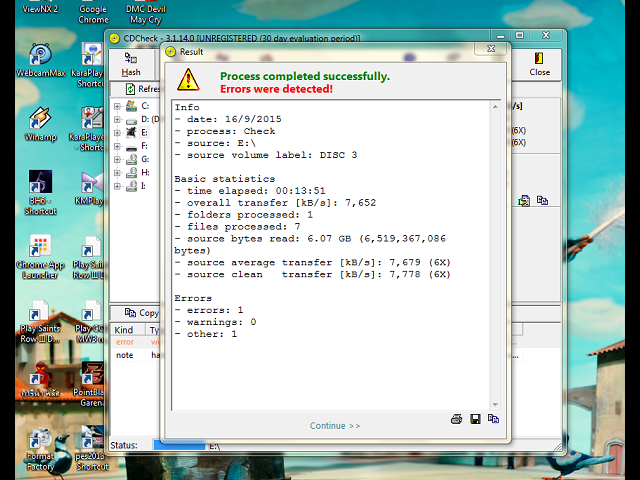Click the Close door icon in toolbar
Screen dimensions: 640x480
pos(539,64)
